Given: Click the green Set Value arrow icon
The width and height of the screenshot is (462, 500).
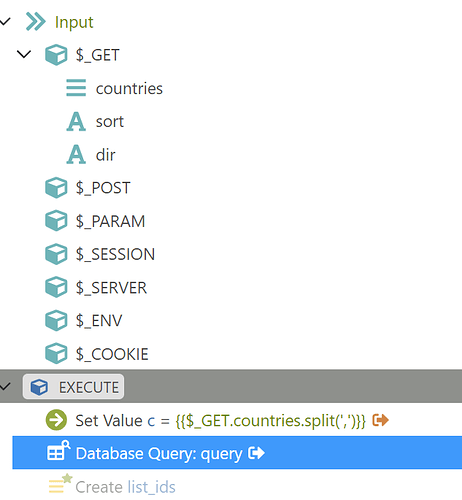Looking at the screenshot, I should pyautogui.click(x=56, y=420).
